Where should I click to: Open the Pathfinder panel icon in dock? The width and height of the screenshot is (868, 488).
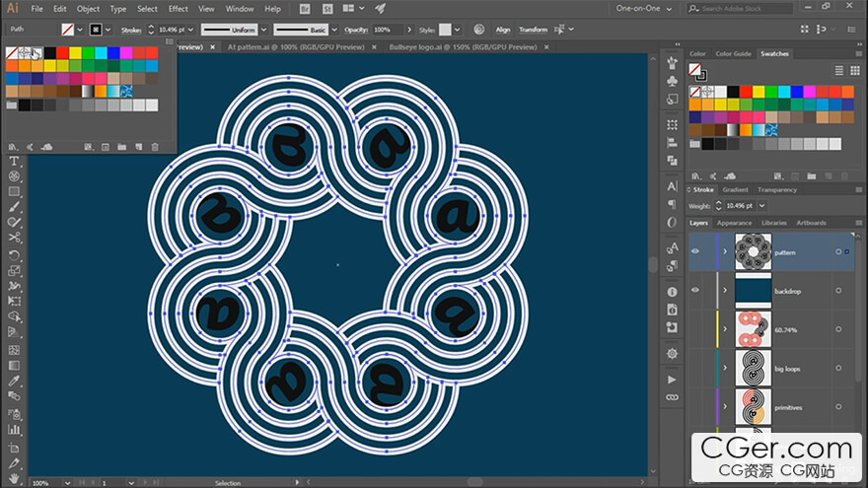click(672, 161)
